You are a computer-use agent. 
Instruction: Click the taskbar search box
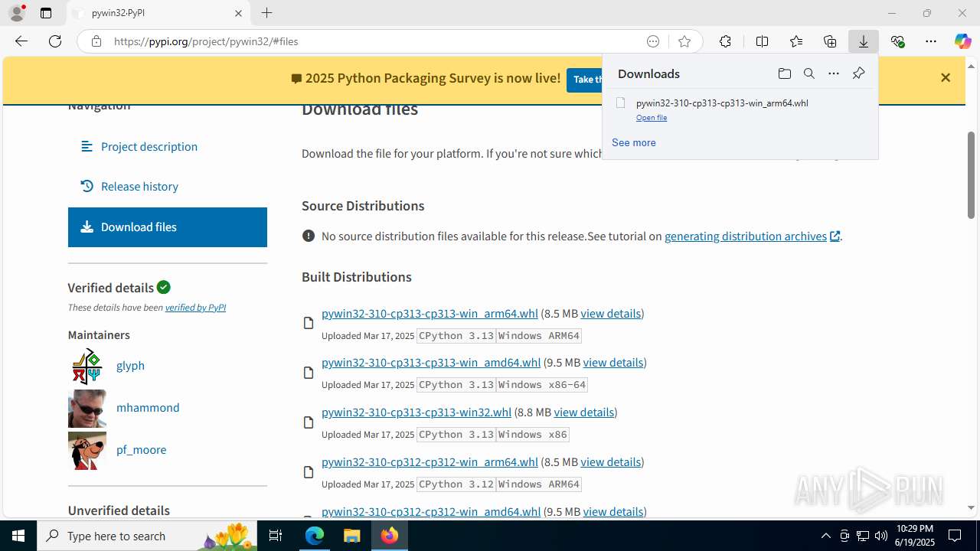147,536
